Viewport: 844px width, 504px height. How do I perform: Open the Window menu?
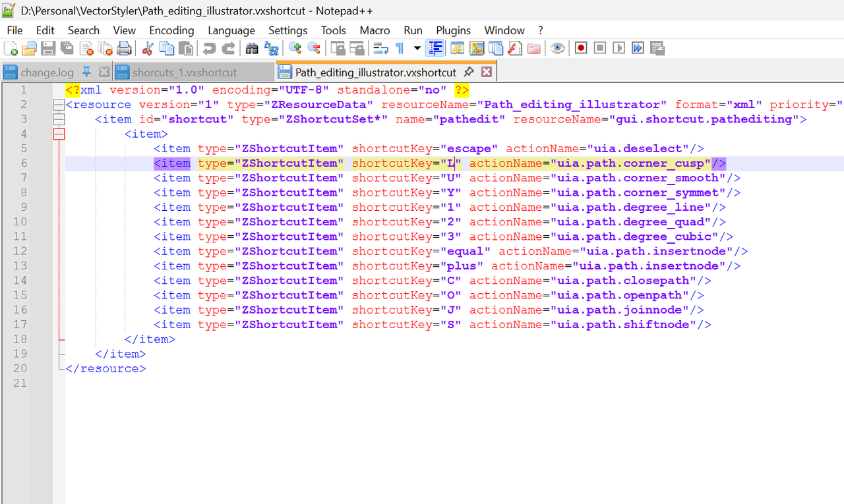(x=504, y=30)
